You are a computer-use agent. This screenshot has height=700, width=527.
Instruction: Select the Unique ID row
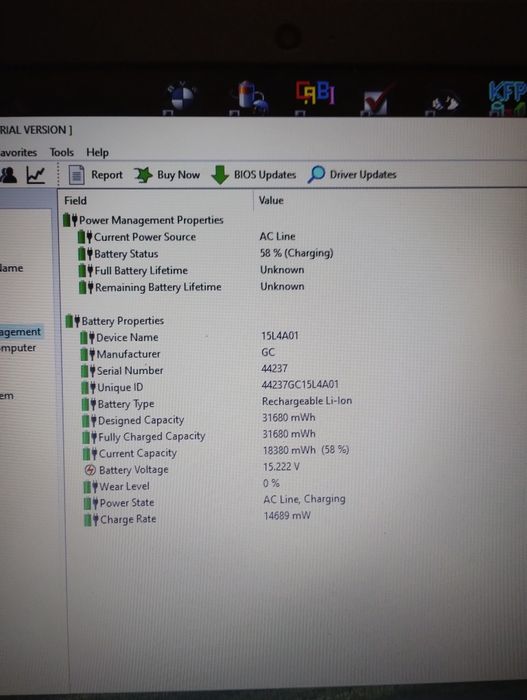coord(210,386)
